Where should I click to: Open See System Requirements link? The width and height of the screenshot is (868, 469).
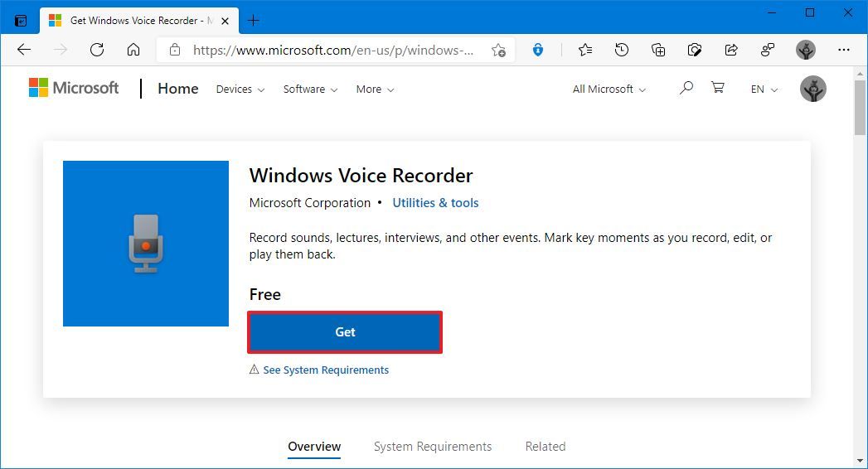tap(326, 370)
